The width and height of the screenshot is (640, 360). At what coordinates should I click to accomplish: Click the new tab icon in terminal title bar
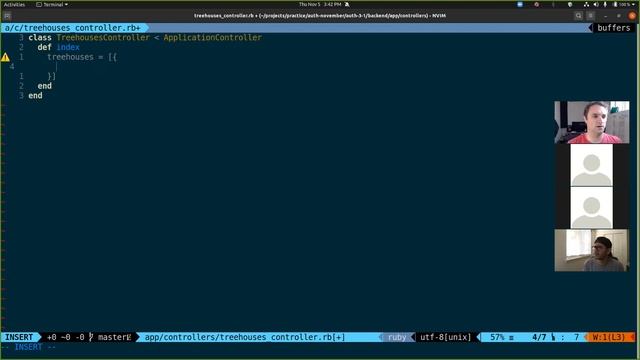coord(7,16)
